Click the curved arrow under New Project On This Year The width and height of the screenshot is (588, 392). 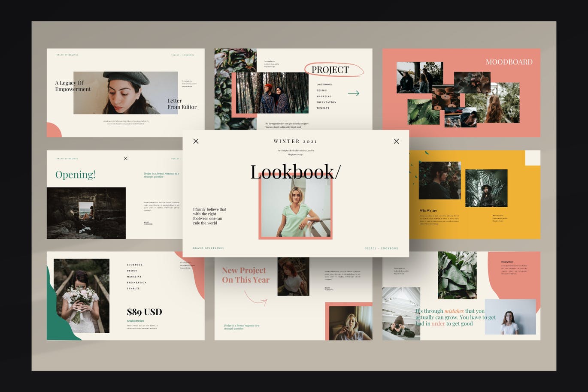pos(256,298)
